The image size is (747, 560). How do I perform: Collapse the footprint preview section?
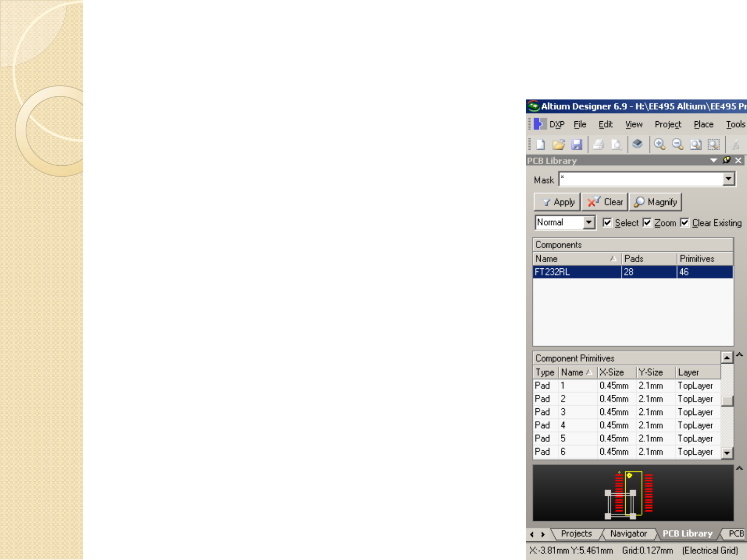(x=740, y=468)
